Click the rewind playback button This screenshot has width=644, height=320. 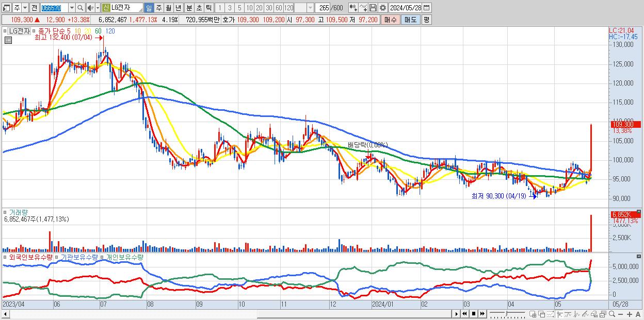click(465, 314)
